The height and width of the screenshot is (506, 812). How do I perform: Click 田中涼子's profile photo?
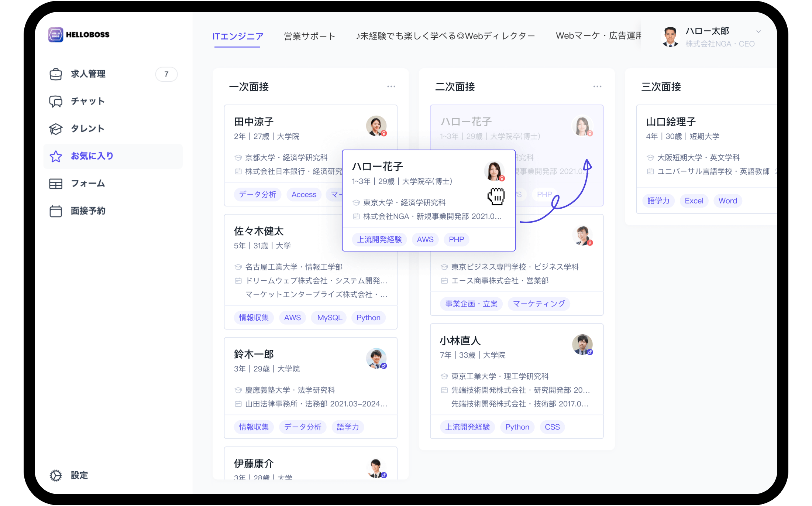pos(376,126)
